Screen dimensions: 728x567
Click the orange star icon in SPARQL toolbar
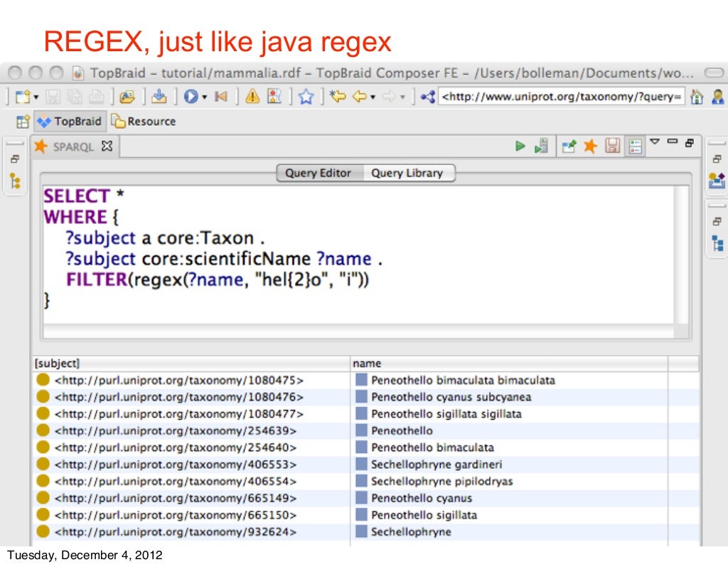[590, 146]
